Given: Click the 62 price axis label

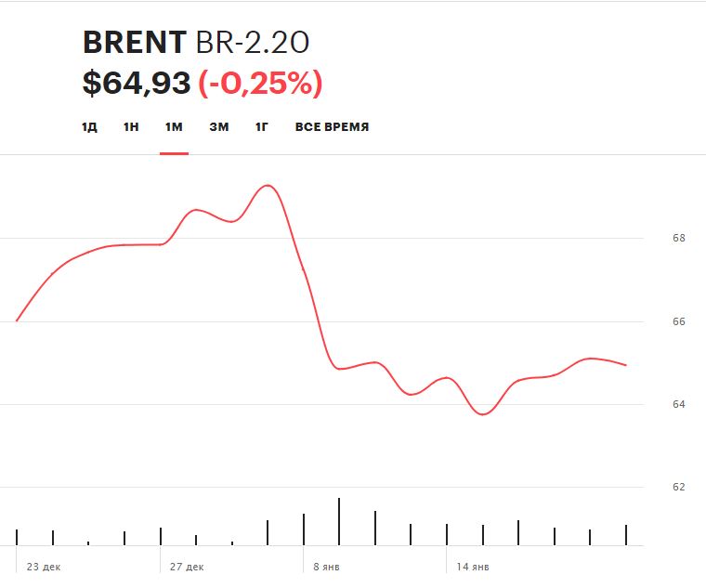Looking at the screenshot, I should pos(678,487).
